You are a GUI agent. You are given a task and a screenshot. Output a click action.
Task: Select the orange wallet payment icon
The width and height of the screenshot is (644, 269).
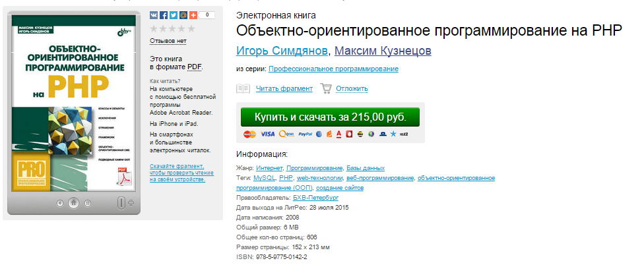point(329,134)
